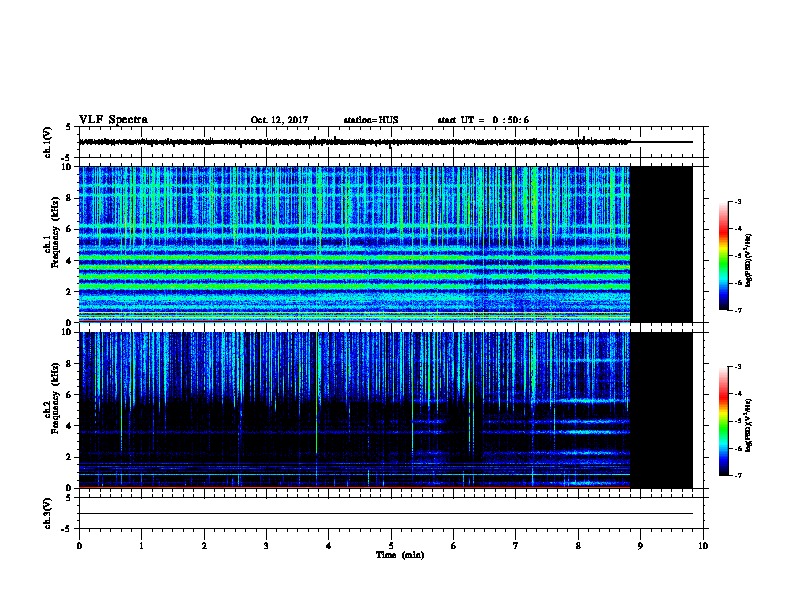The image size is (792, 612).
Task: Click the ch.1(V) axis label
Action: pyautogui.click(x=48, y=142)
